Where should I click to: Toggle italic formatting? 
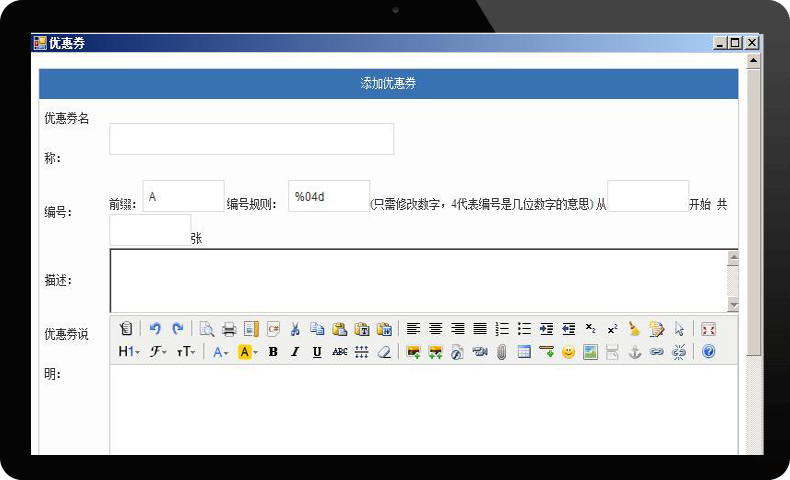[295, 352]
